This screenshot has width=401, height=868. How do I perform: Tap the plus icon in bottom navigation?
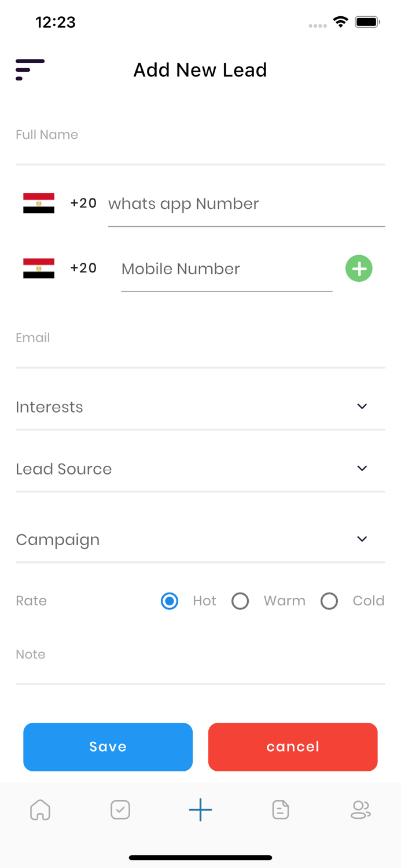click(x=200, y=810)
